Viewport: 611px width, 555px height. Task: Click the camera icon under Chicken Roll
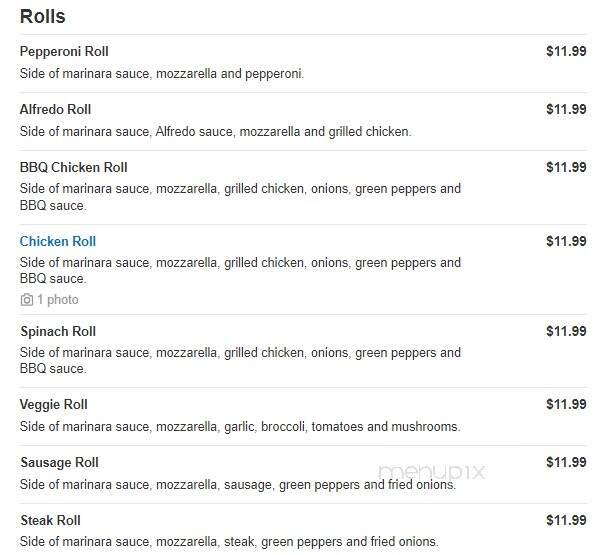(27, 300)
